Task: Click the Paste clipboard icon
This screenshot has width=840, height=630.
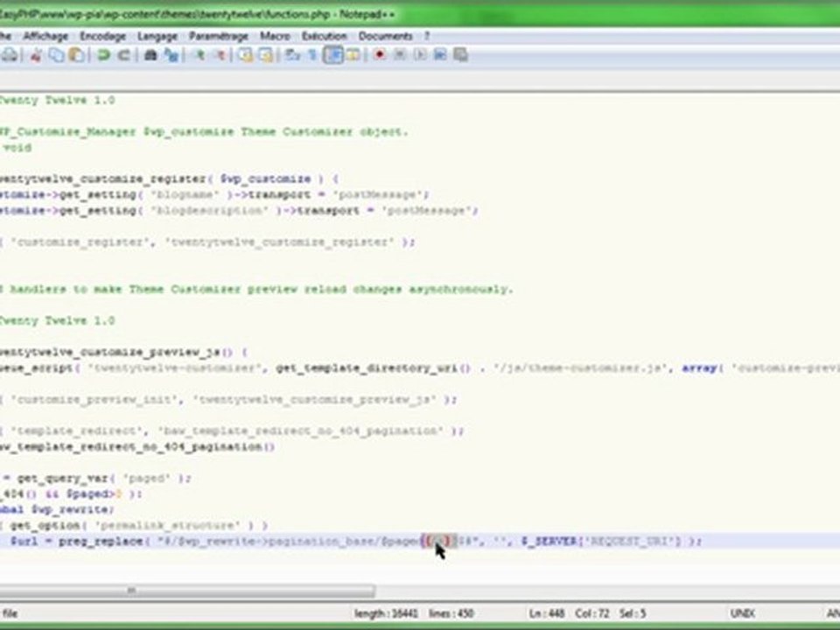Action: [x=76, y=54]
